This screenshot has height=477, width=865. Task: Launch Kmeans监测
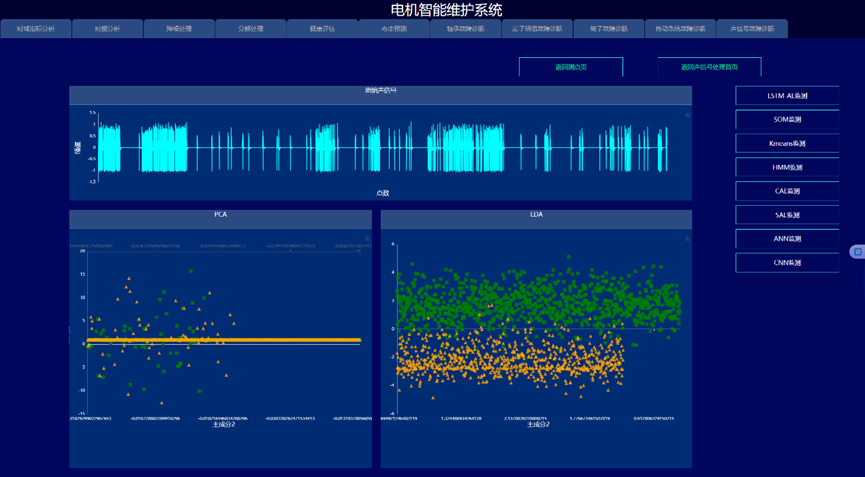pos(787,144)
